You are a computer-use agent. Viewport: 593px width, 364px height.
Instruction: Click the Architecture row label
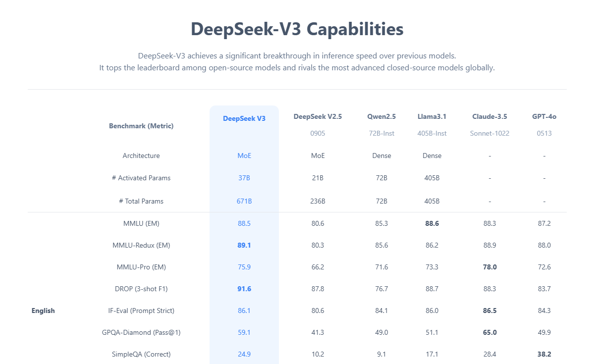(x=141, y=156)
